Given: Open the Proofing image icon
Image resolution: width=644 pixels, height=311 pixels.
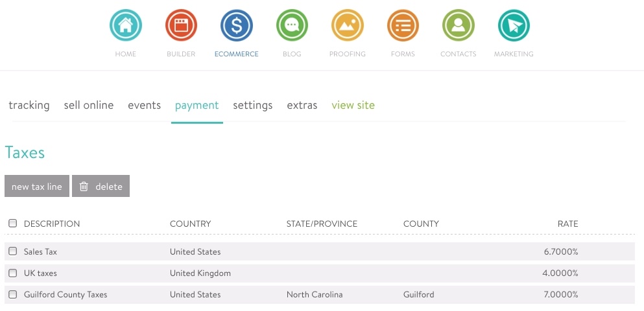Looking at the screenshot, I should 348,26.
